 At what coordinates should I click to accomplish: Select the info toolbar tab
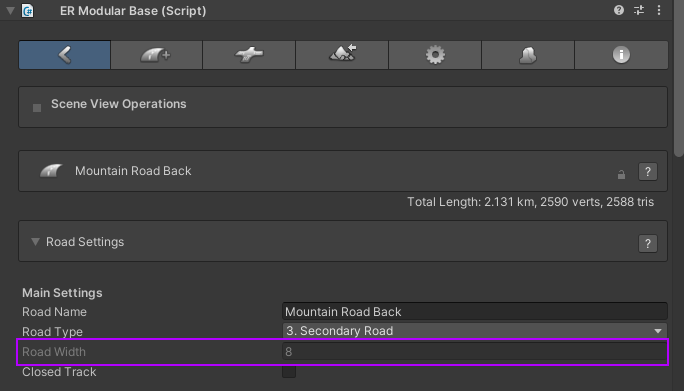[621, 55]
